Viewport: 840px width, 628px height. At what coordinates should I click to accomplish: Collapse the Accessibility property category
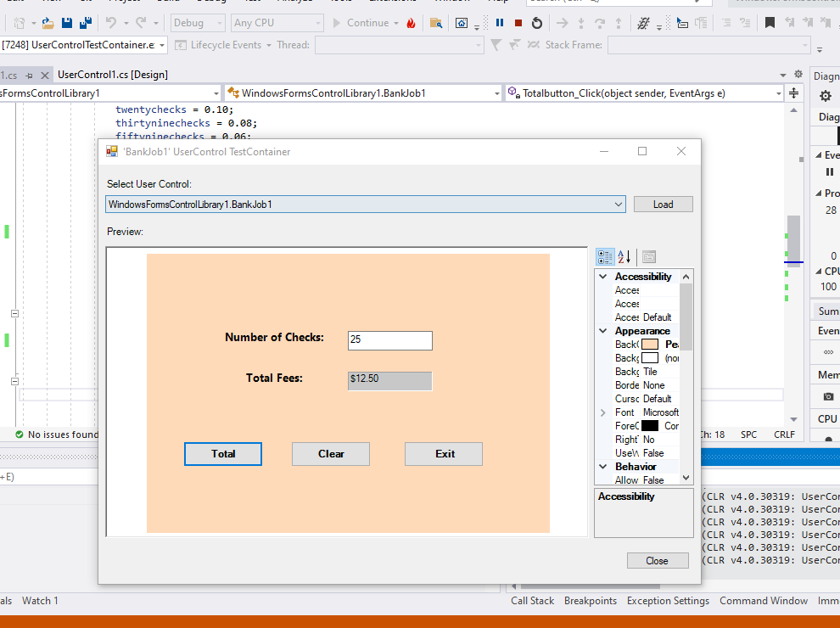click(x=602, y=277)
